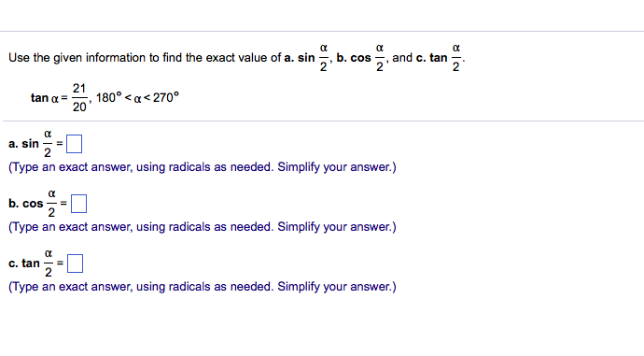
Task: Click the 21/20 fraction value
Action: (79, 97)
